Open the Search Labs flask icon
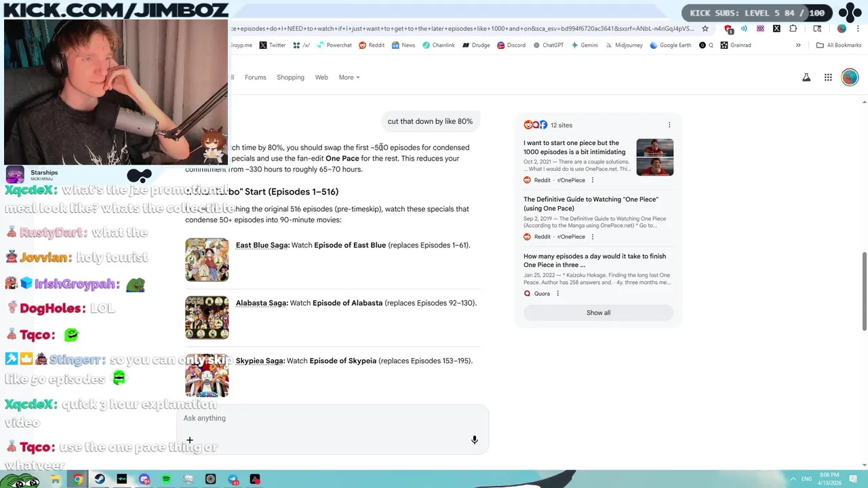This screenshot has height=488, width=868. tap(806, 77)
